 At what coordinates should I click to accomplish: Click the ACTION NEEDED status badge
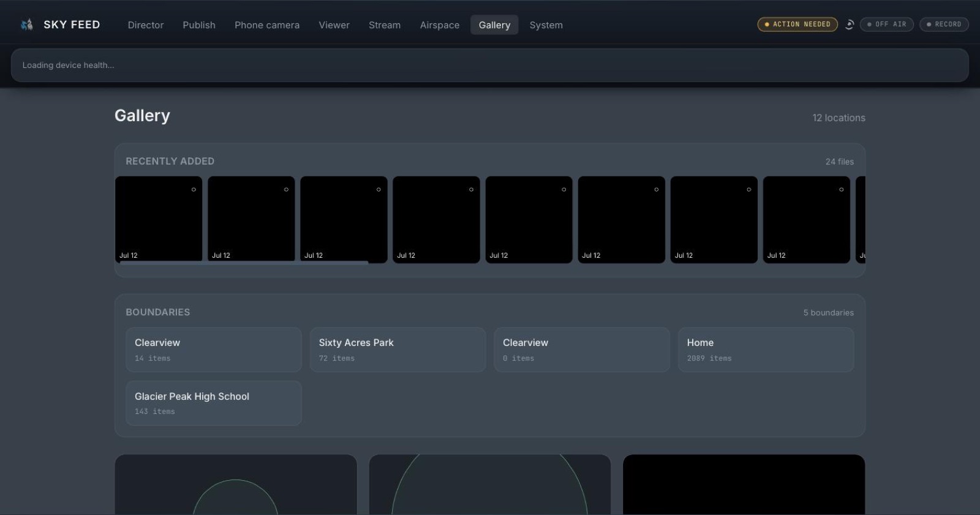click(797, 24)
